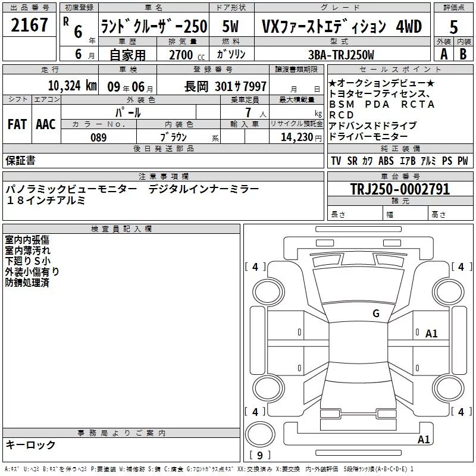Select model code 3BA-TRJ250W
This screenshot has height=476, width=476.
point(341,55)
